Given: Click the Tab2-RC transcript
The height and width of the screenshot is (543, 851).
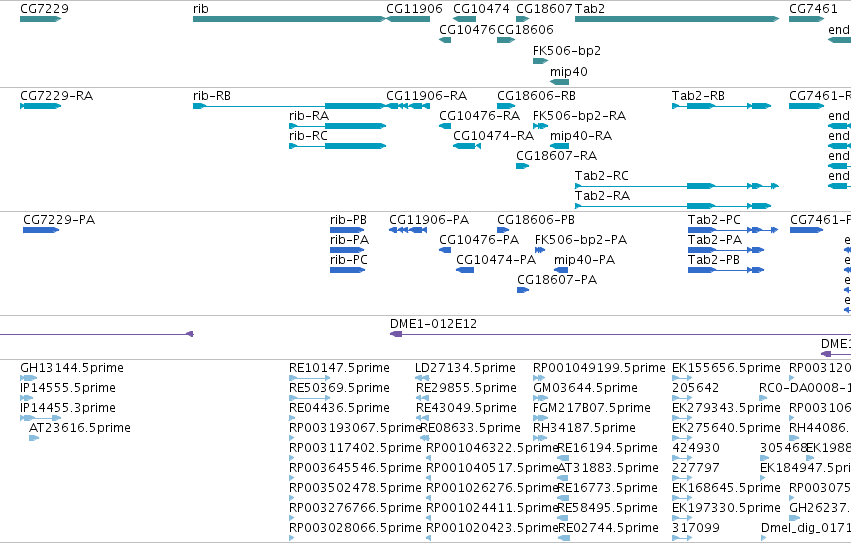Looking at the screenshot, I should pos(677,186).
